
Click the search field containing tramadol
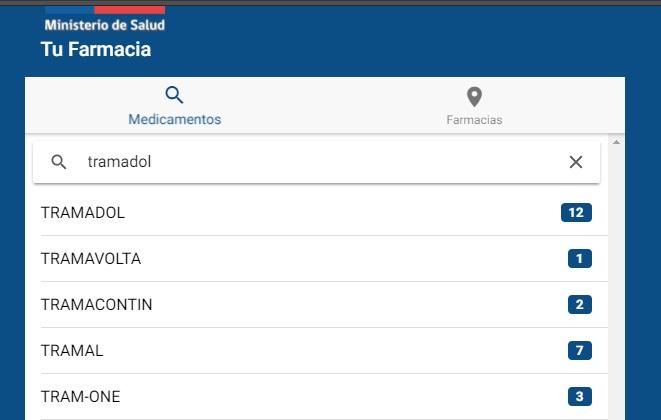[316, 162]
